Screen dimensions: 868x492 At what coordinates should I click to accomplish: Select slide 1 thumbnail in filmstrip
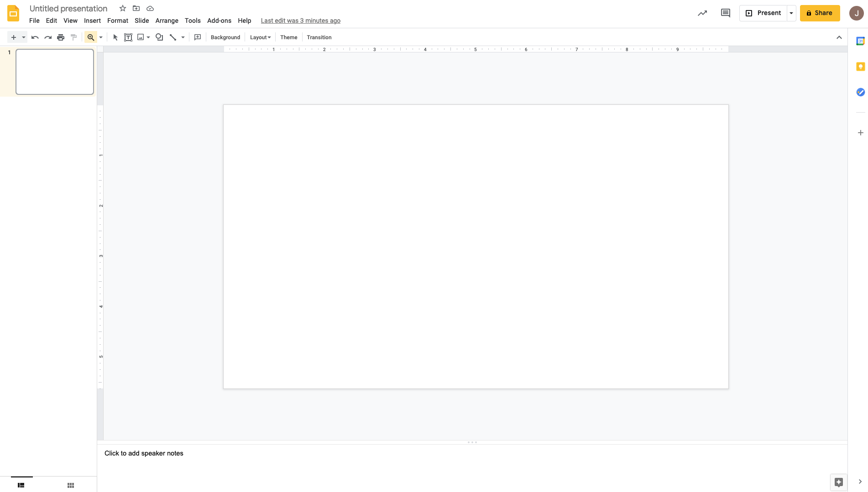(x=54, y=71)
